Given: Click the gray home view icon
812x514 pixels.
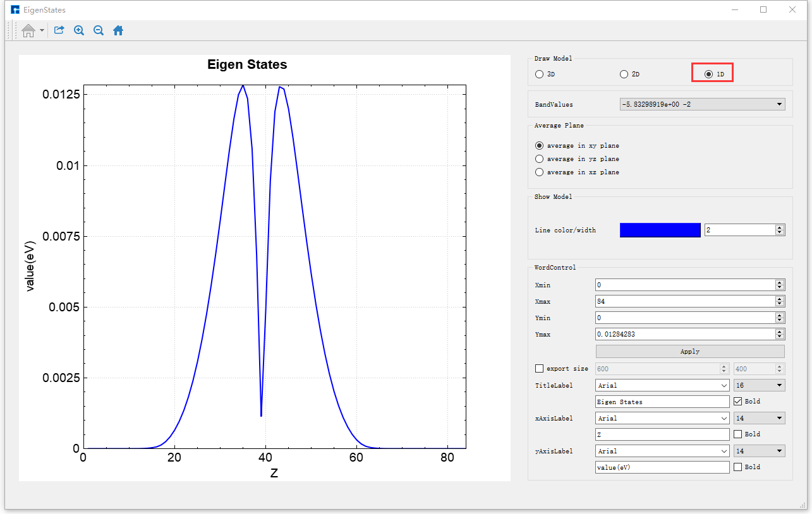Looking at the screenshot, I should pos(28,30).
